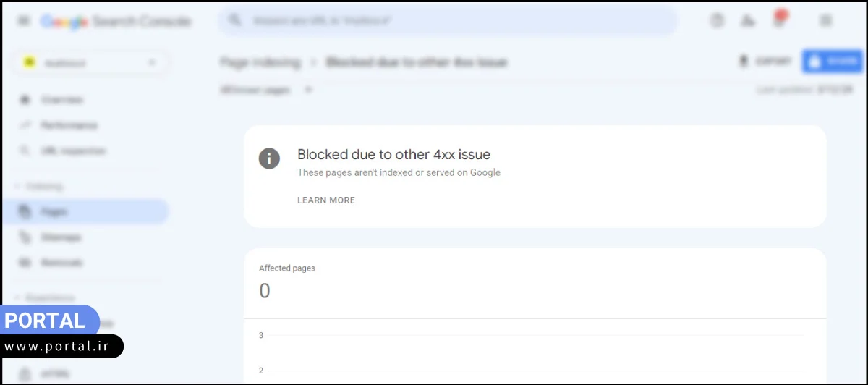Collapse the Experience section in sidebar

pyautogui.click(x=18, y=297)
